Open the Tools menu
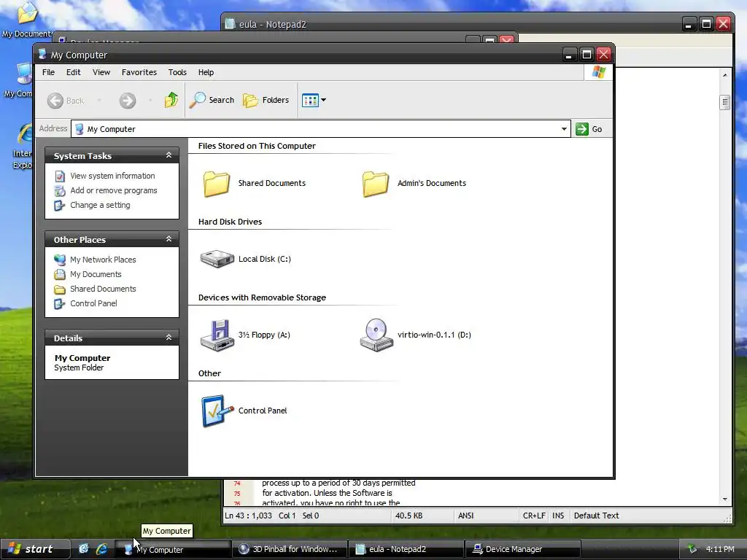 click(x=177, y=72)
